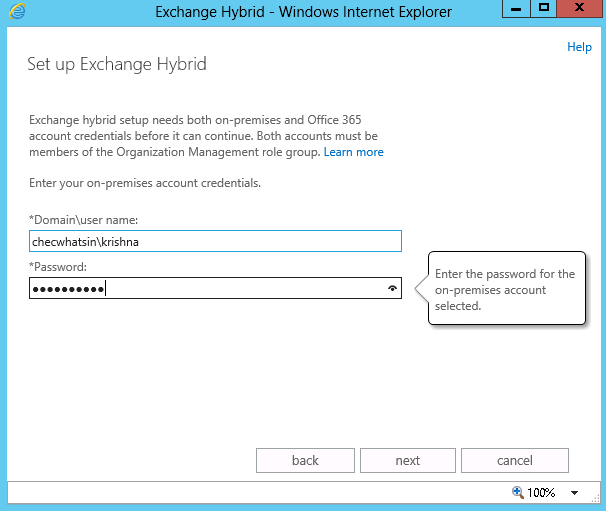Click the '*Password:' label
The height and width of the screenshot is (511, 606).
click(58, 267)
